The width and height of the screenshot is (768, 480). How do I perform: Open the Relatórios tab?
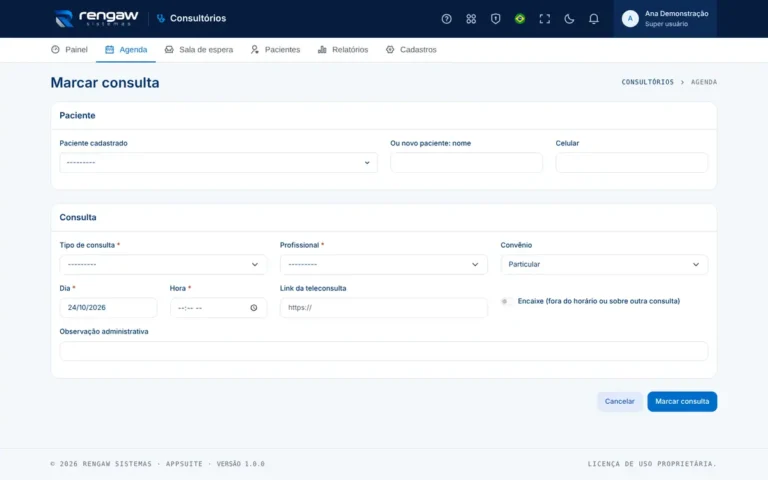[343, 49]
